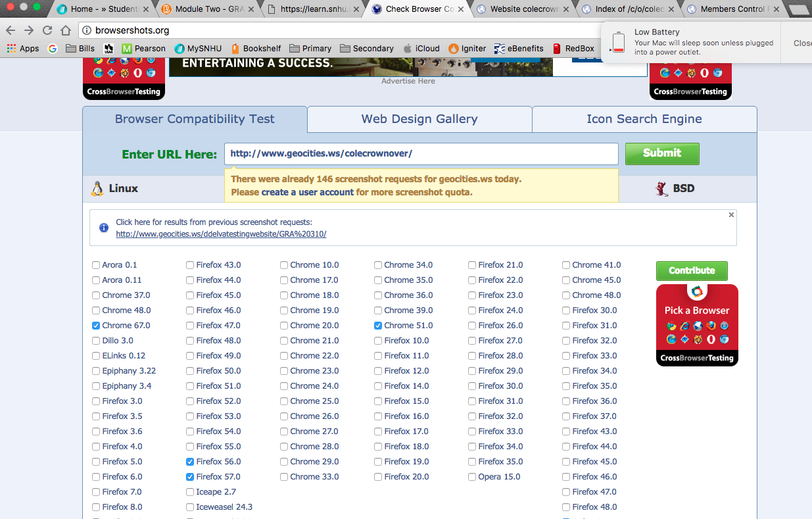The width and height of the screenshot is (812, 519).
Task: Open the Igniter bookmark
Action: coord(467,48)
